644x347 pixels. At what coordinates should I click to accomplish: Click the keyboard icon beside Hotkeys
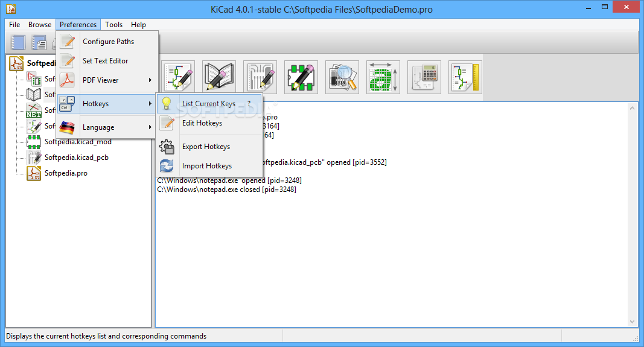point(67,103)
